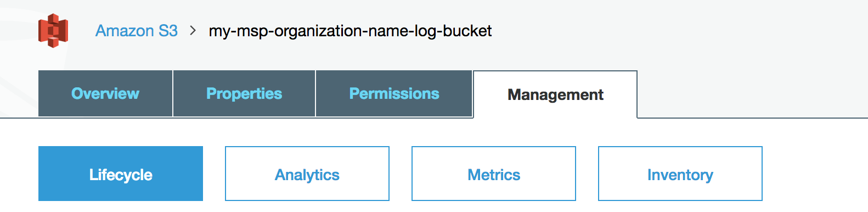Screen dimensions: 868x212
Task: Click the highlighted Lifecycle button
Action: [121, 174]
